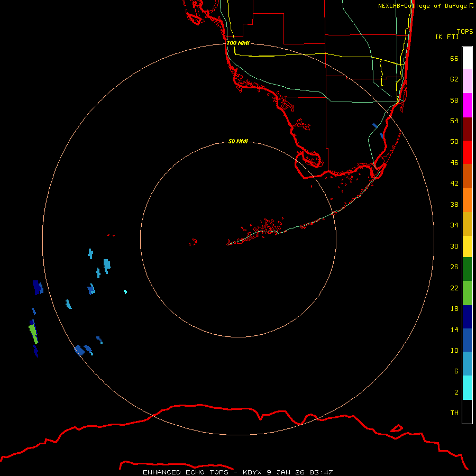Click the 34 legend value

(x=454, y=225)
